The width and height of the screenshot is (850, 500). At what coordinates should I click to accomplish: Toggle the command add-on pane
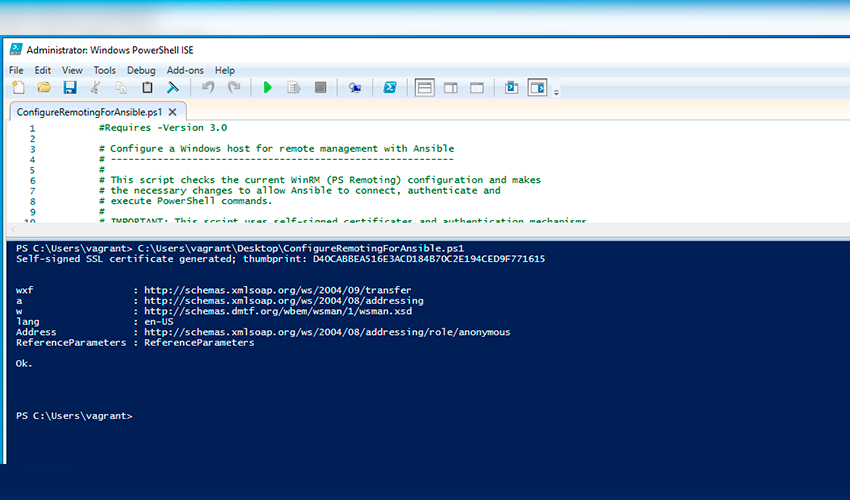pos(537,87)
